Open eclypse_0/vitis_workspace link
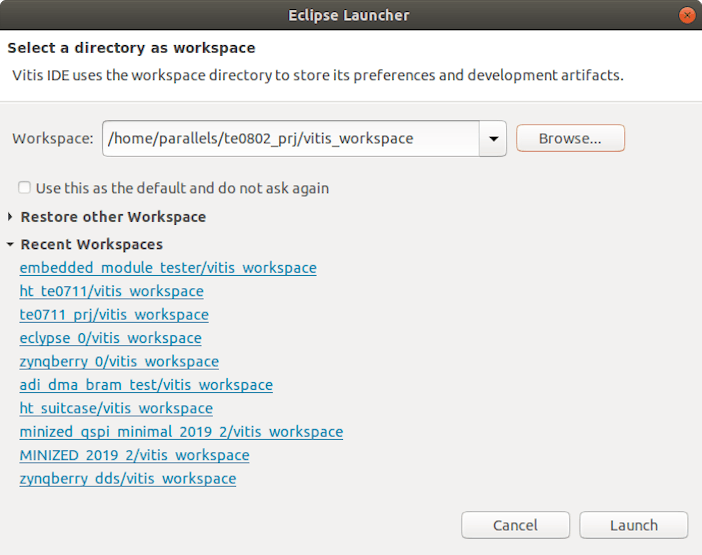The height and width of the screenshot is (555, 702). tap(110, 338)
